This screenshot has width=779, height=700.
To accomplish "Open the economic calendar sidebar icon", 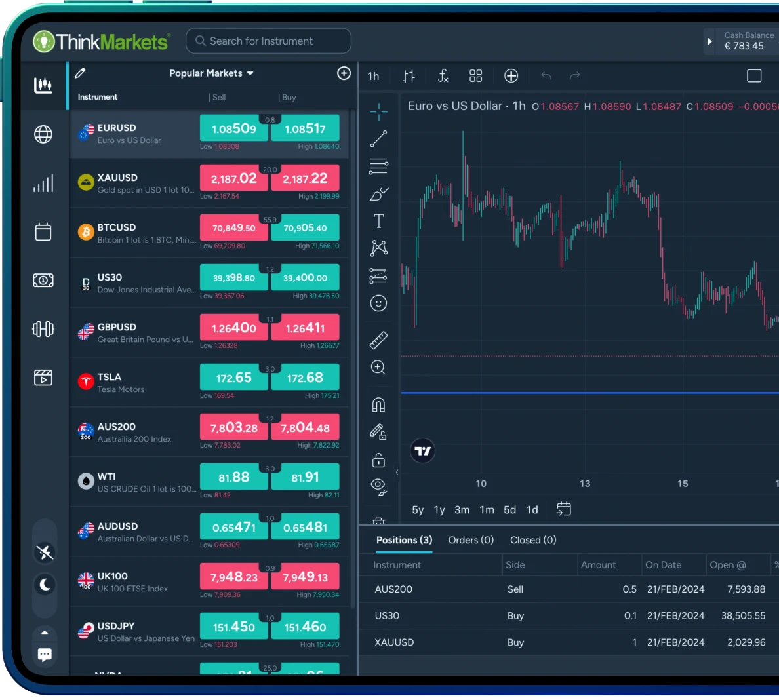I will pyautogui.click(x=43, y=232).
